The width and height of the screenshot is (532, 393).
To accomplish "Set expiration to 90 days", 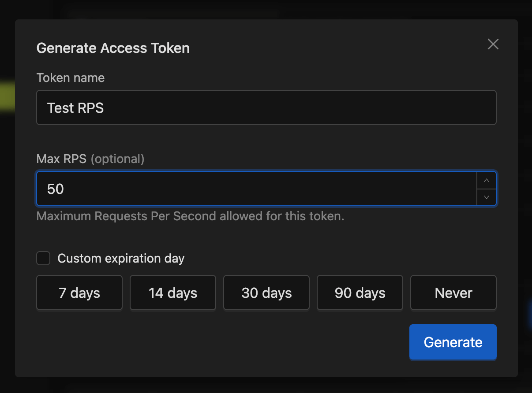I will pos(360,293).
